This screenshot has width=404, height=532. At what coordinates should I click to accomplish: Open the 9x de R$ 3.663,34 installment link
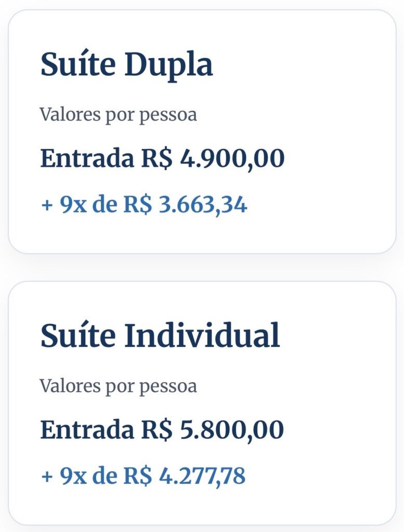(144, 205)
